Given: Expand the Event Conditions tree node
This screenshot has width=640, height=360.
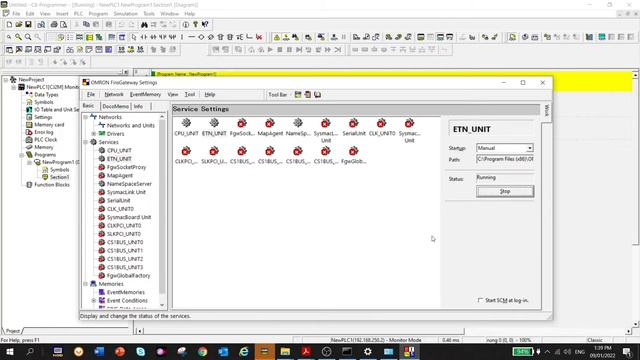Looking at the screenshot, I should [94, 300].
